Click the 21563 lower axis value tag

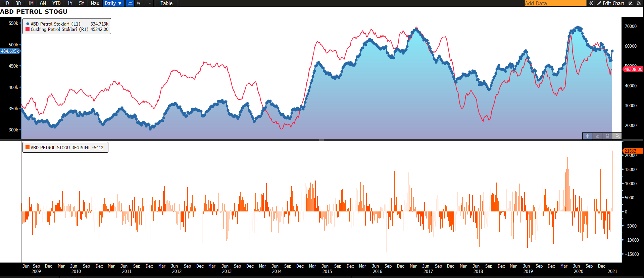click(632, 151)
